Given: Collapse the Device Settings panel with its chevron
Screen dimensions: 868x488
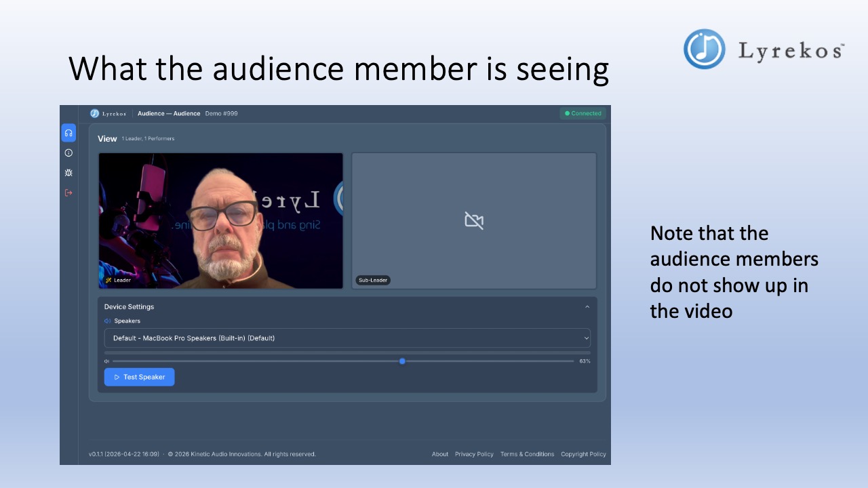Looking at the screenshot, I should point(587,306).
